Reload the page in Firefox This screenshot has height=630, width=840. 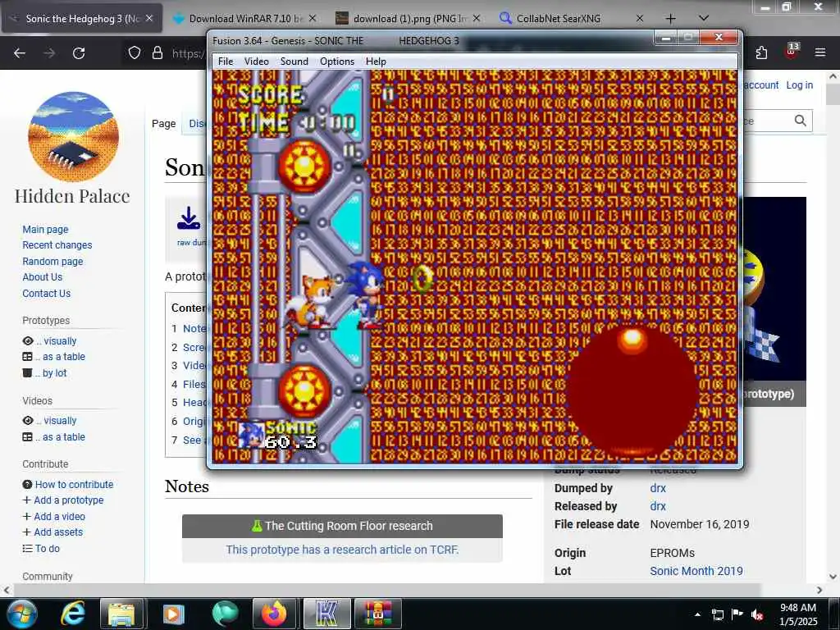click(x=79, y=53)
